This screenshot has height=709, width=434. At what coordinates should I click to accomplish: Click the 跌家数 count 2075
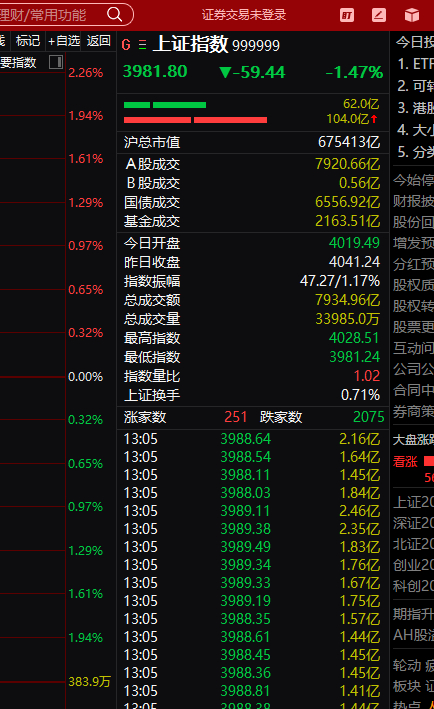[368, 416]
